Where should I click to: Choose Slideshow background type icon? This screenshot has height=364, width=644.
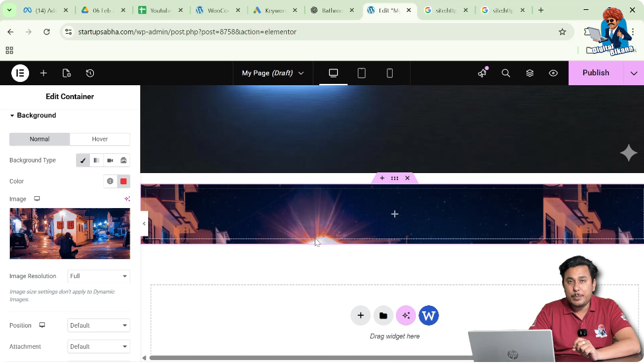coord(123,161)
